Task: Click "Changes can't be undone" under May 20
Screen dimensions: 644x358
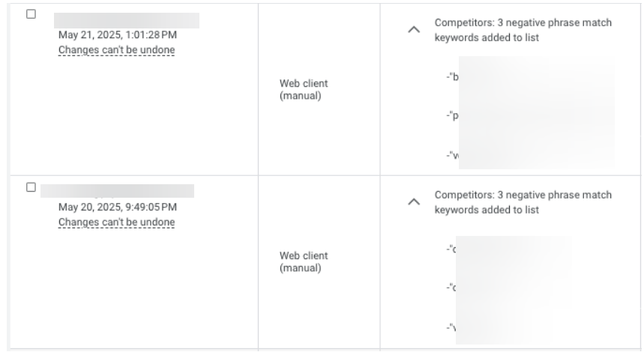Action: [x=116, y=222]
